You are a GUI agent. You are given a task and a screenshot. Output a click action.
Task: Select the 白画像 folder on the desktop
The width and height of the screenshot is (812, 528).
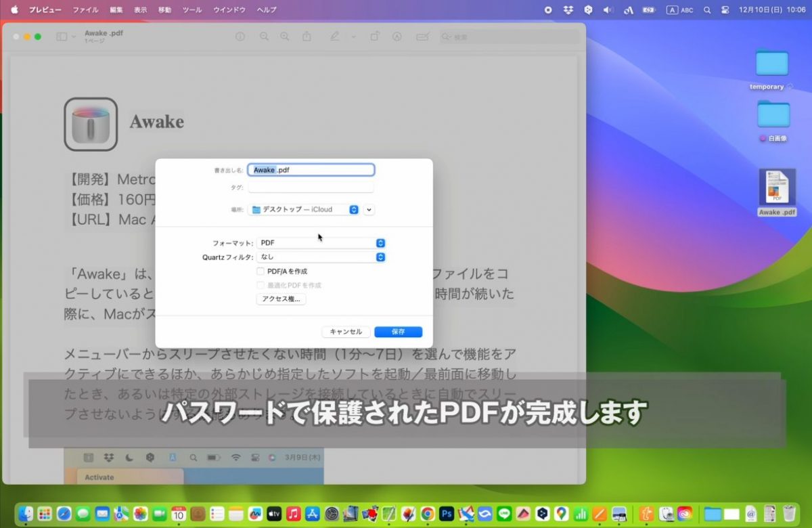point(773,120)
